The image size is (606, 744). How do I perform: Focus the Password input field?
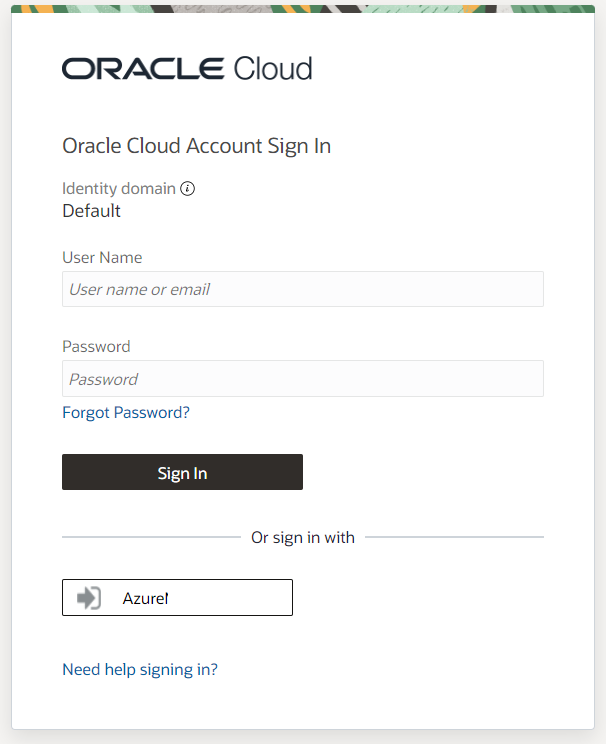[302, 379]
